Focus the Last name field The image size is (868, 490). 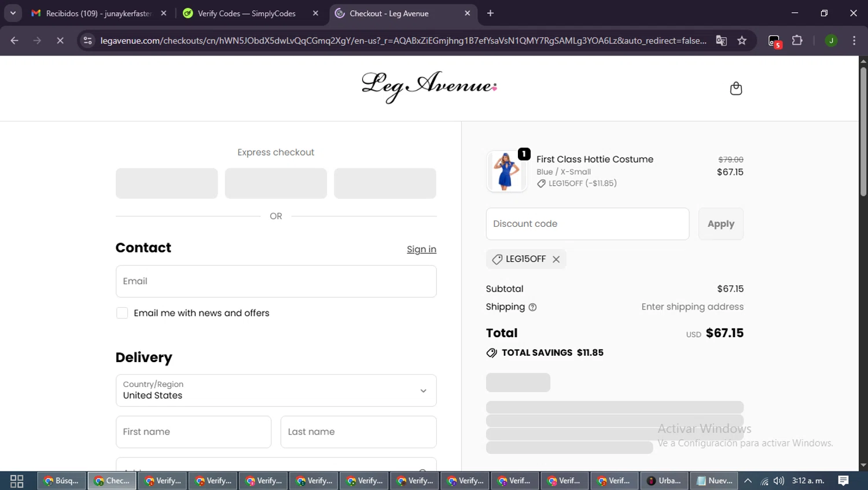click(x=358, y=432)
